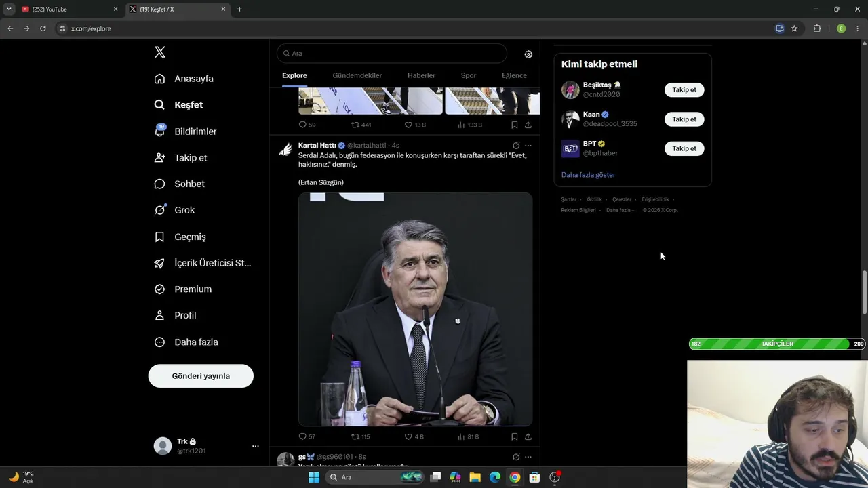Open account menu dots next to Trk
Screen dimensions: 868x488
(x=256, y=446)
